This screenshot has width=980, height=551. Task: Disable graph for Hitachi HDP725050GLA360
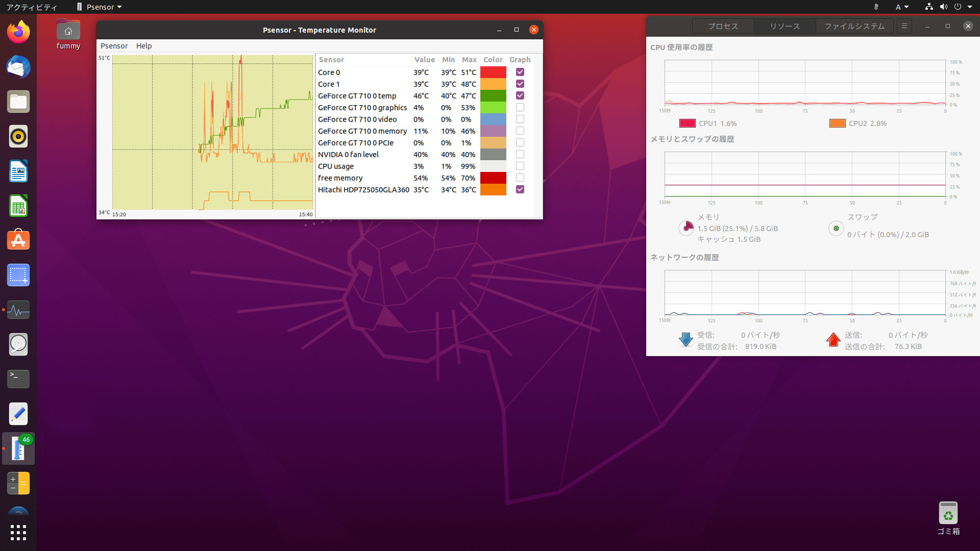point(520,189)
